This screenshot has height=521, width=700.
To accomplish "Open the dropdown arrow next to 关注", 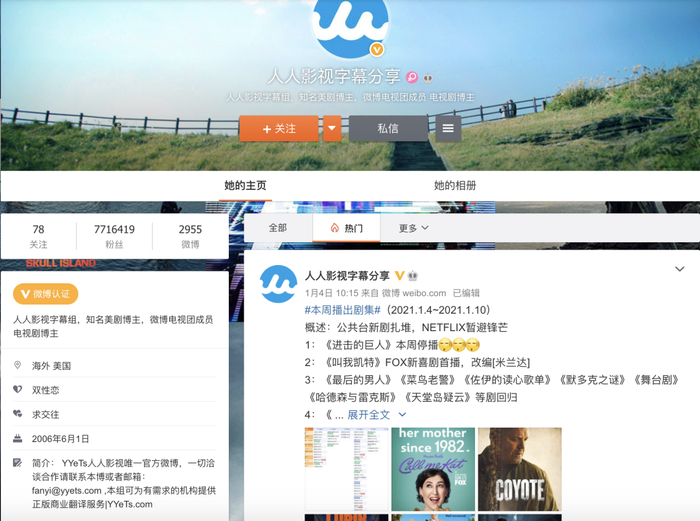I will (x=332, y=129).
